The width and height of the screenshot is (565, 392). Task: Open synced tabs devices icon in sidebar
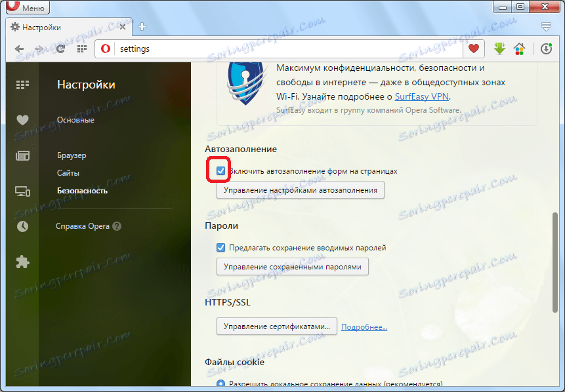[22, 191]
